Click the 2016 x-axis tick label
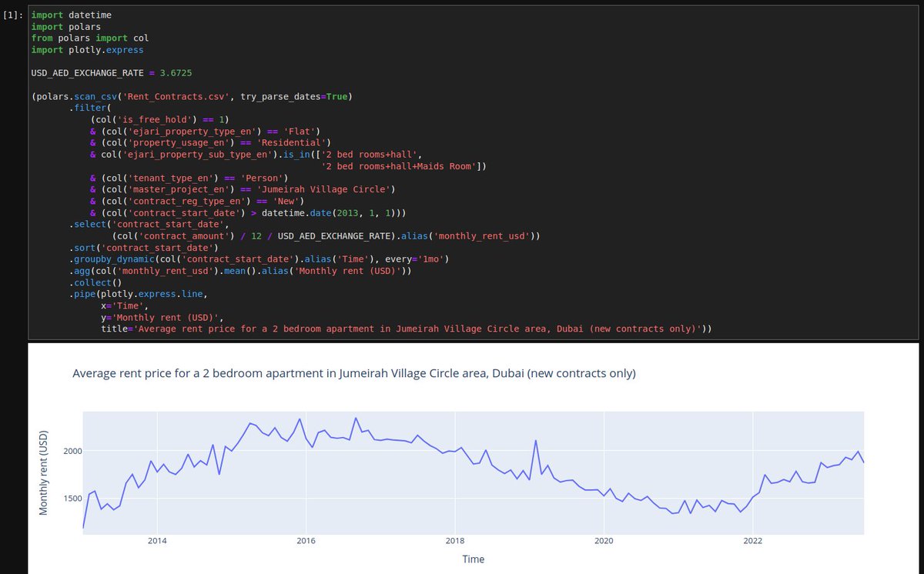The image size is (924, 574). 306,541
